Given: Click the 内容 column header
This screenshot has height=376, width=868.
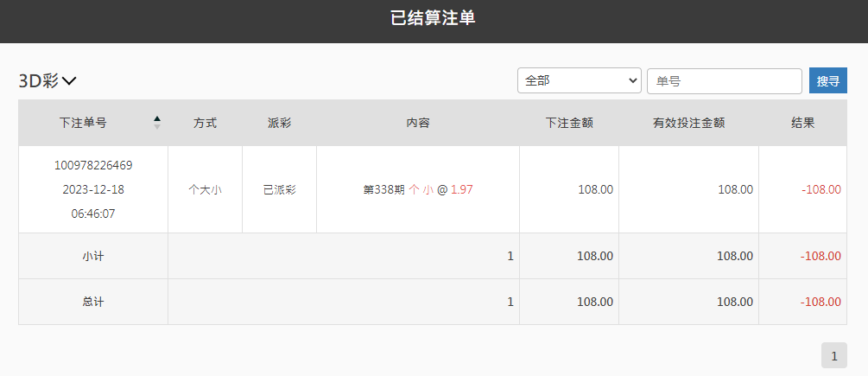Looking at the screenshot, I should point(418,123).
